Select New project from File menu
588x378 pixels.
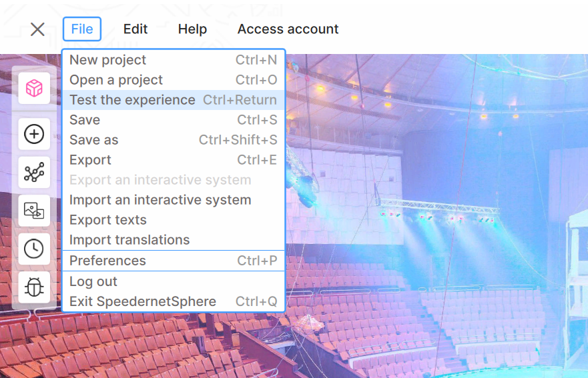(x=107, y=60)
